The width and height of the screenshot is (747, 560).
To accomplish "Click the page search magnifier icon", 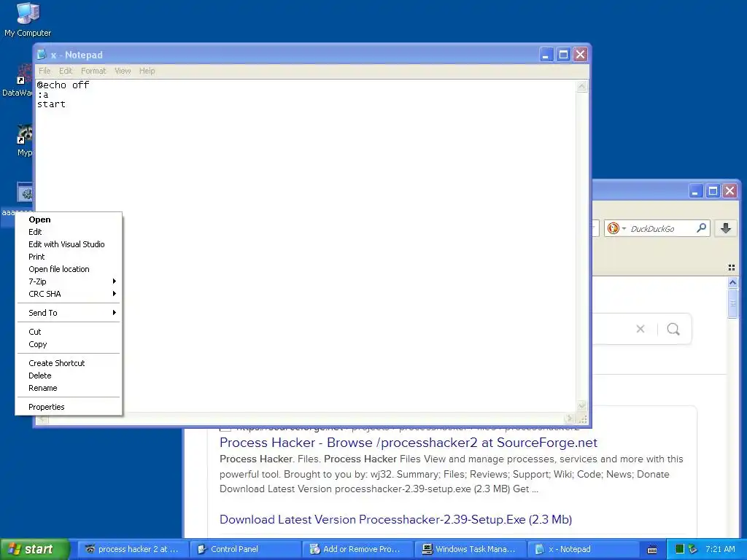I will click(x=673, y=329).
